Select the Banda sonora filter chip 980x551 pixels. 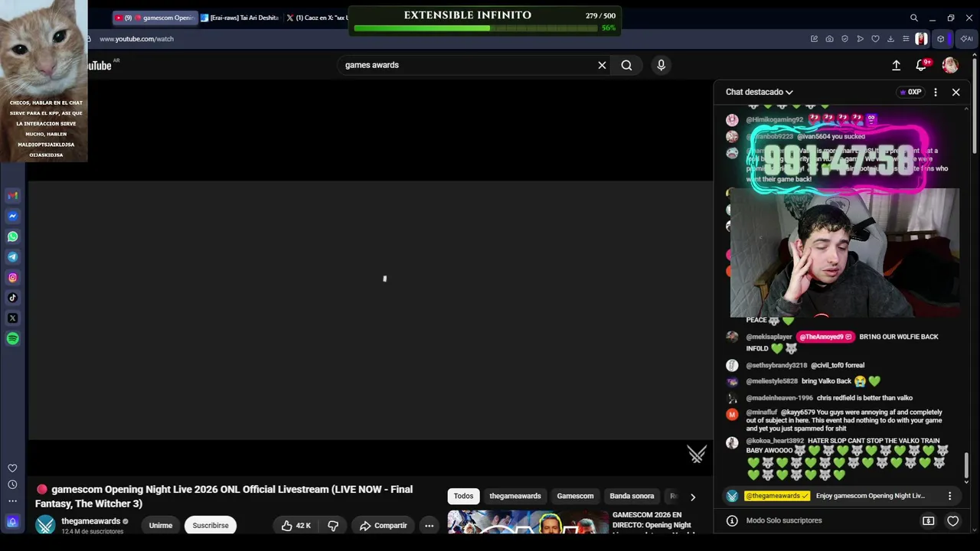pyautogui.click(x=632, y=496)
